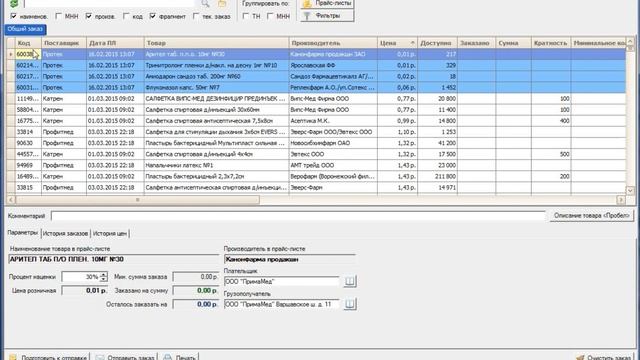Viewport: 640px width, 360px height.
Task: Sort by the Код column header
Action: coord(28,43)
